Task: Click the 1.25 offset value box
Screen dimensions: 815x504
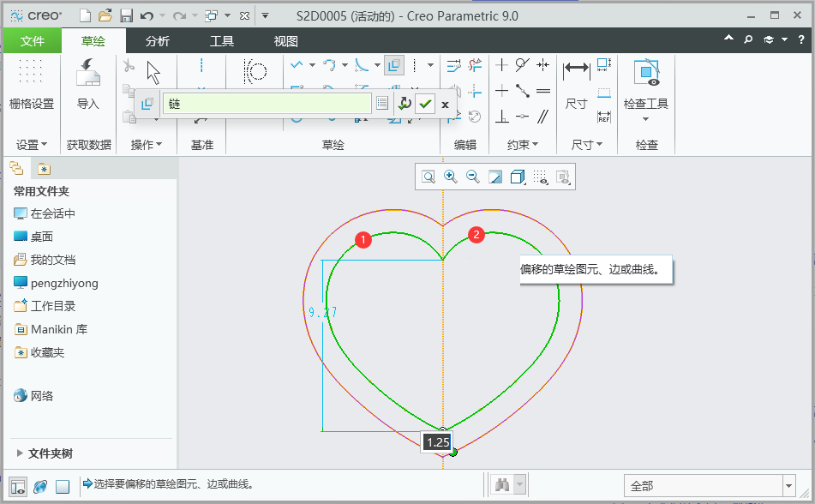Action: pyautogui.click(x=438, y=442)
